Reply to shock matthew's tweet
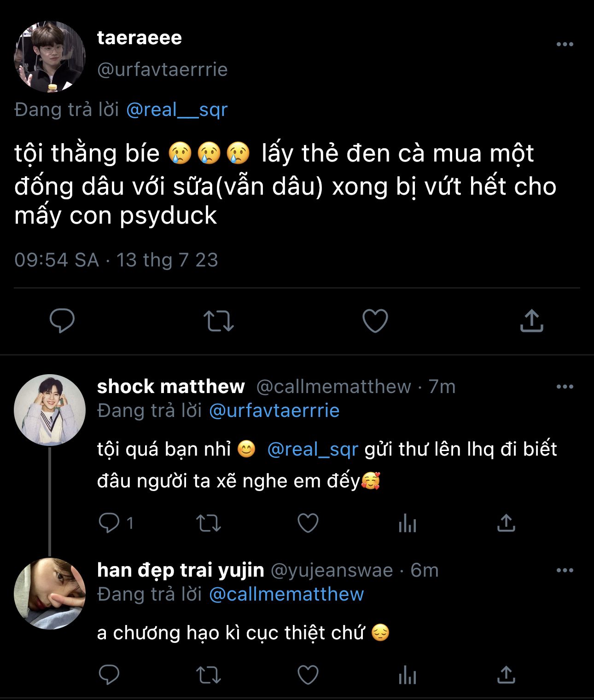Screen dimensions: 594x700 click(x=109, y=523)
